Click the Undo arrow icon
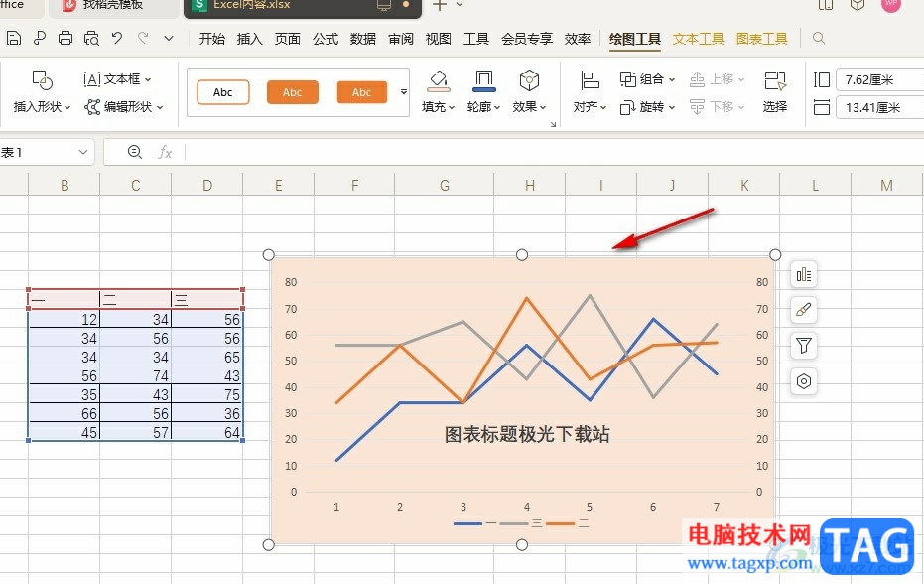 (x=117, y=39)
